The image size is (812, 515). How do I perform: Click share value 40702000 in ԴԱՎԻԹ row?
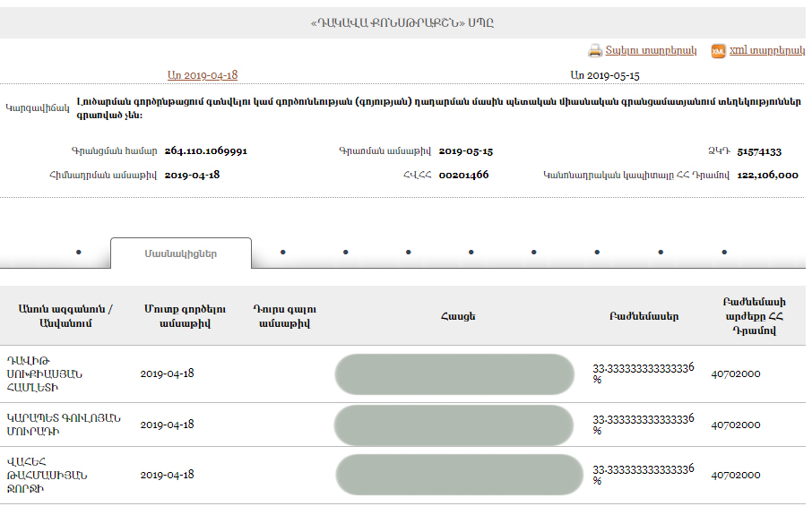[735, 373]
